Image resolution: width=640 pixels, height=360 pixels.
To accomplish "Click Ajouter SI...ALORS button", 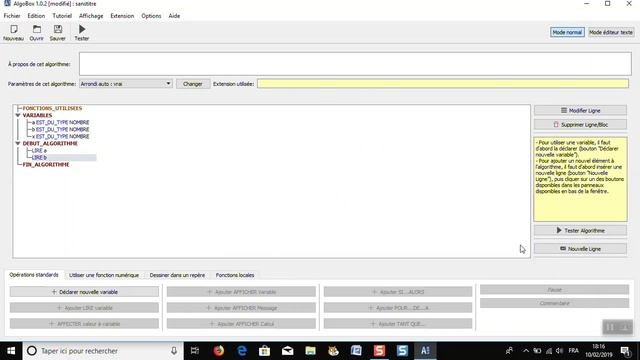I will (x=398, y=292).
